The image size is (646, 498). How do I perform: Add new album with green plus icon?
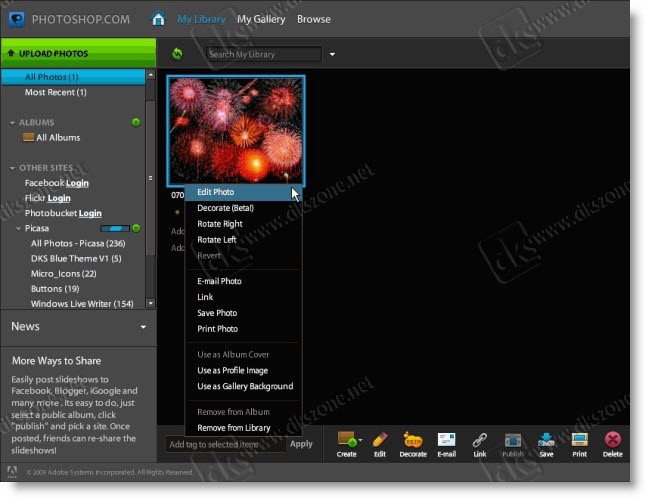[136, 122]
